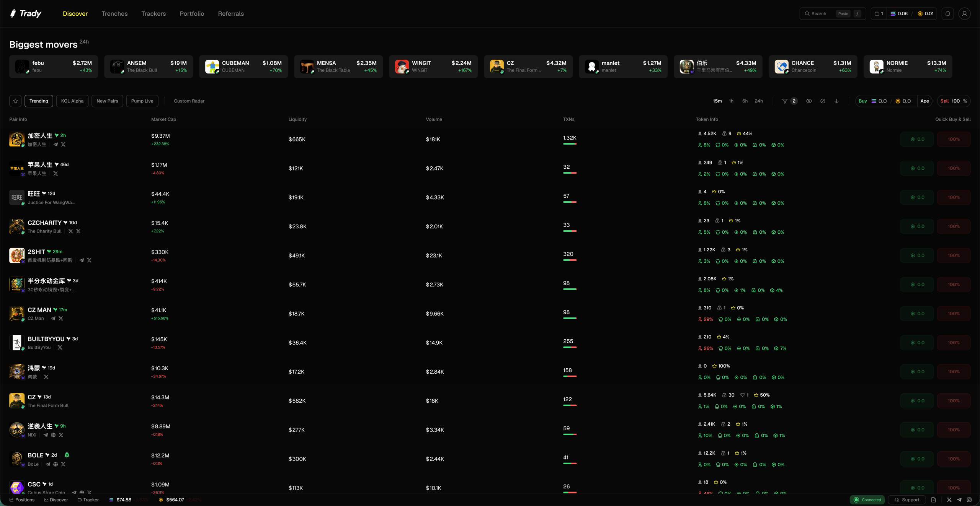Quick sell 100% on CZCHARITY row

click(954, 226)
